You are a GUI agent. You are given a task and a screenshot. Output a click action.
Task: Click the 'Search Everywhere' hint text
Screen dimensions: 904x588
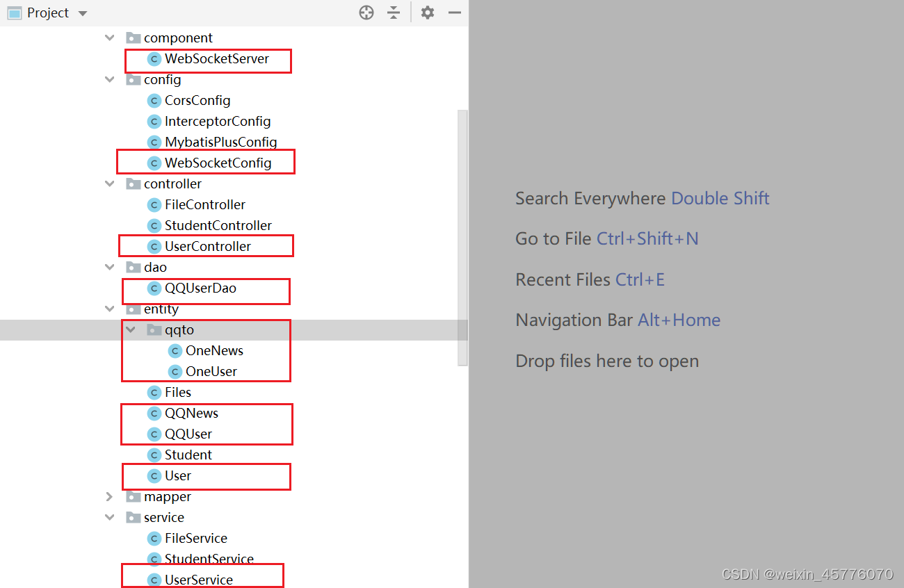pyautogui.click(x=592, y=199)
